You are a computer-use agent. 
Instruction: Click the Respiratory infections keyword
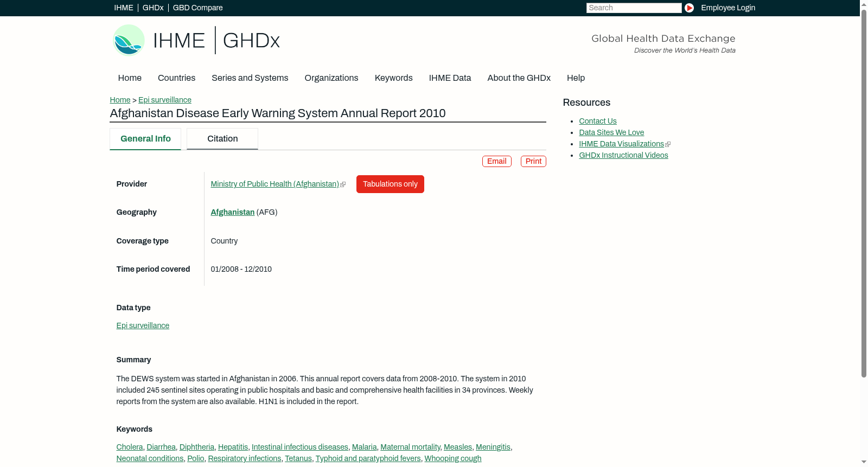(245, 458)
